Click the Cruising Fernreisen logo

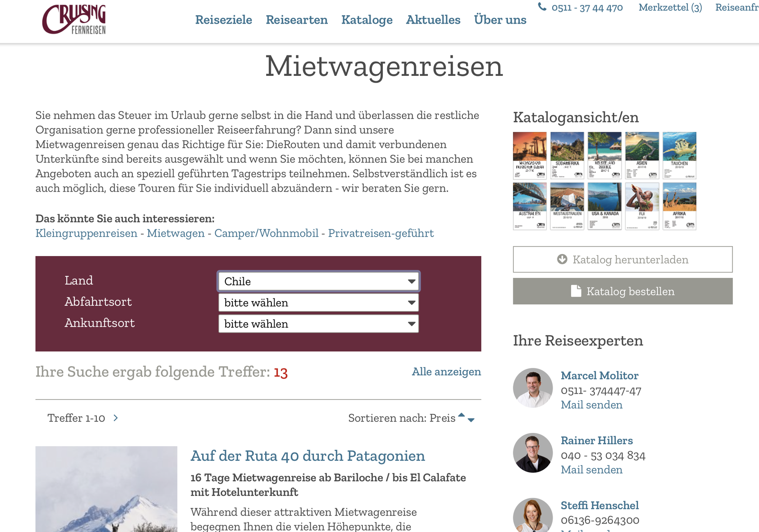coord(74,19)
